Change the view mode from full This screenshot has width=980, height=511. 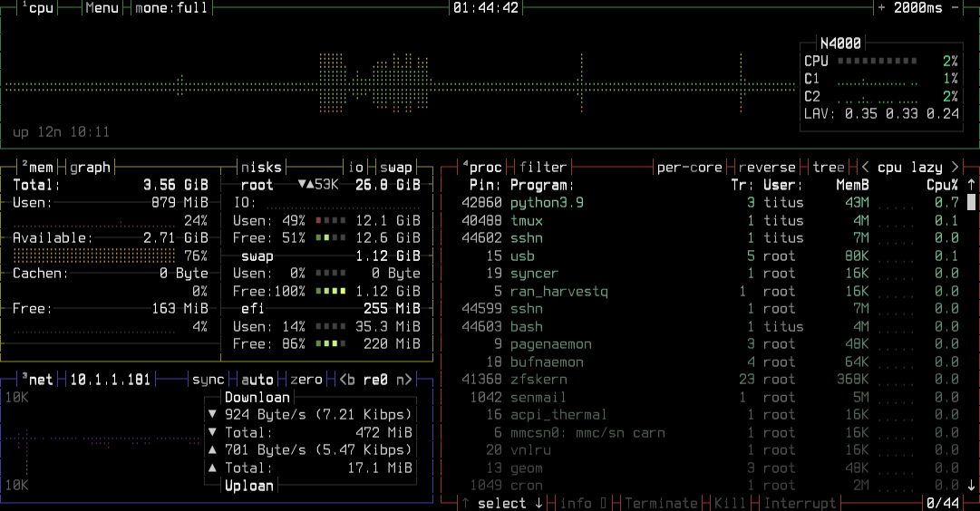pyautogui.click(x=171, y=8)
